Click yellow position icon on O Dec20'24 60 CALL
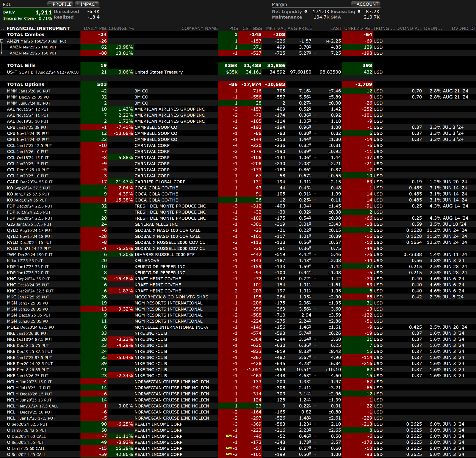The image size is (476, 458). tap(228, 436)
